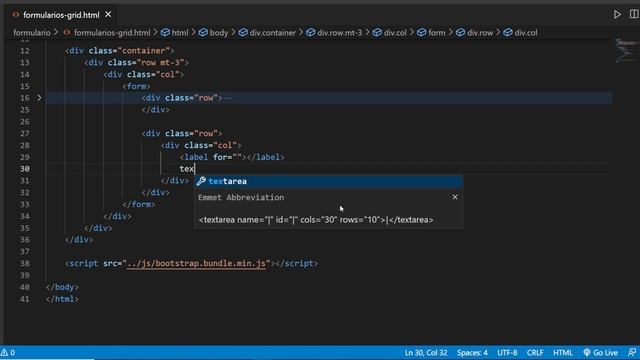Place cursor on the label for line

pos(232,157)
